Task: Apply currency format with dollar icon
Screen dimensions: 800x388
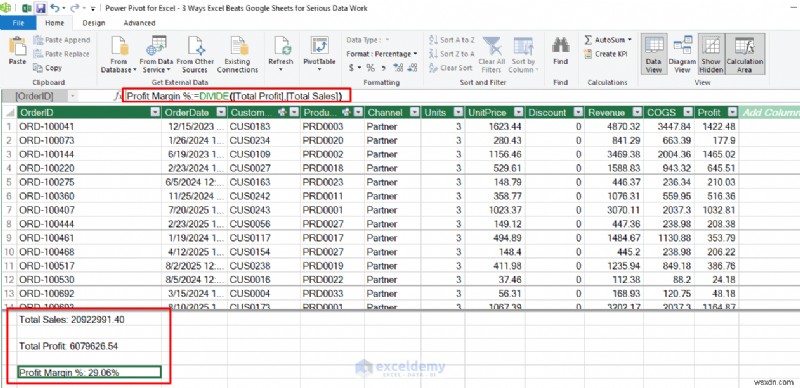Action: coord(352,67)
